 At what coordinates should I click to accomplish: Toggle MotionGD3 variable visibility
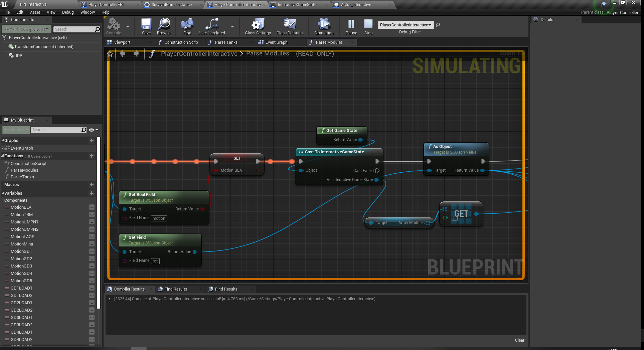(x=92, y=266)
